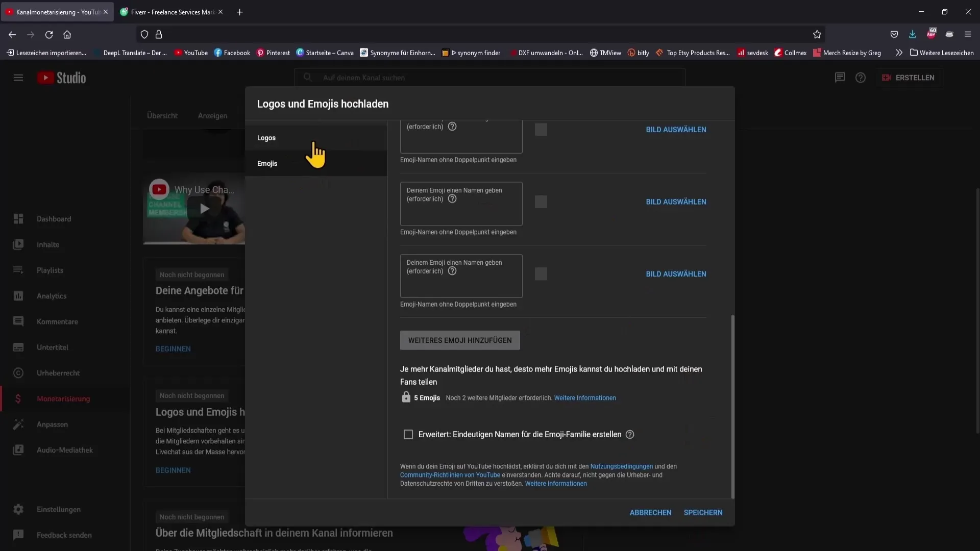Click first Emoji name input field
This screenshot has height=551, width=980.
(x=461, y=137)
